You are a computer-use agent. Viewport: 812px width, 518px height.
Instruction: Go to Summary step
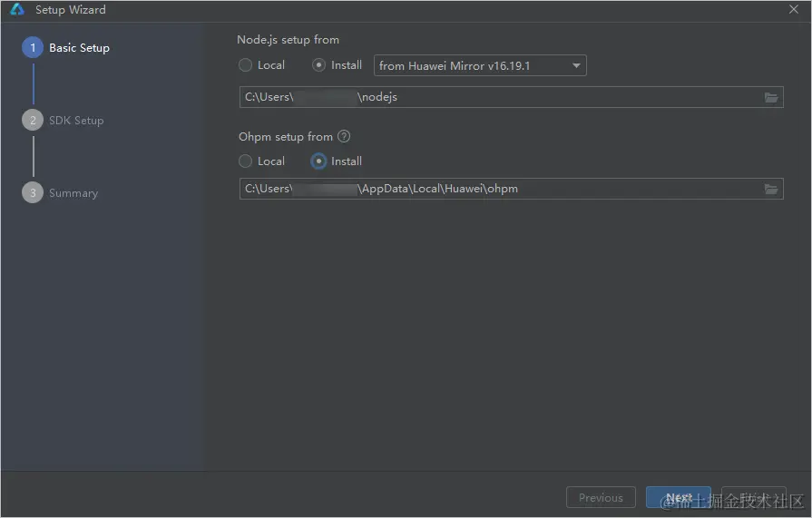point(73,192)
